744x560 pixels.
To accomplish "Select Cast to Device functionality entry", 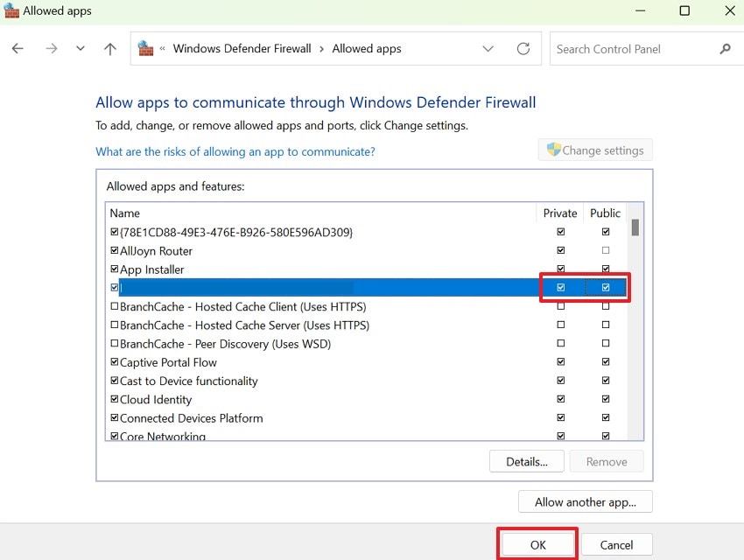I will (189, 381).
